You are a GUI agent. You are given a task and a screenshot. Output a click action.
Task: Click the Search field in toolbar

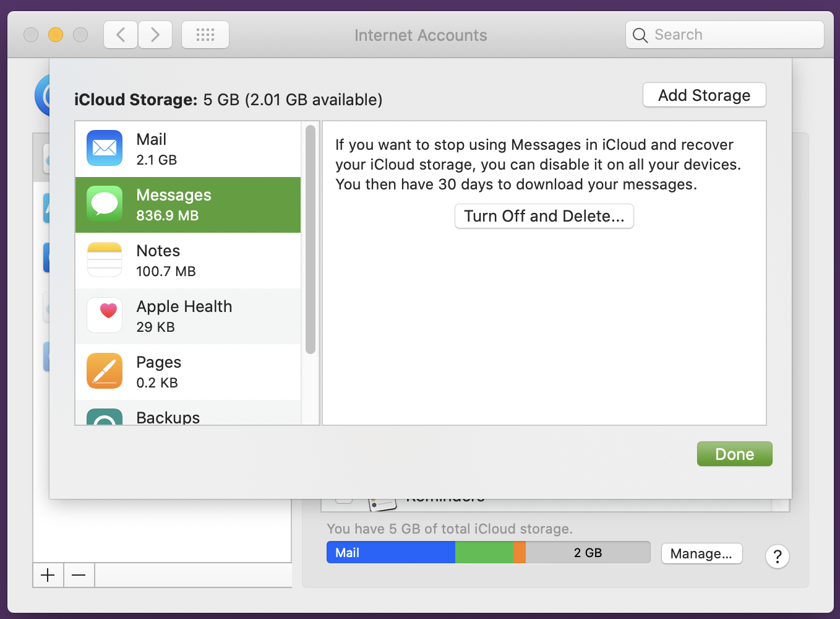coord(725,35)
